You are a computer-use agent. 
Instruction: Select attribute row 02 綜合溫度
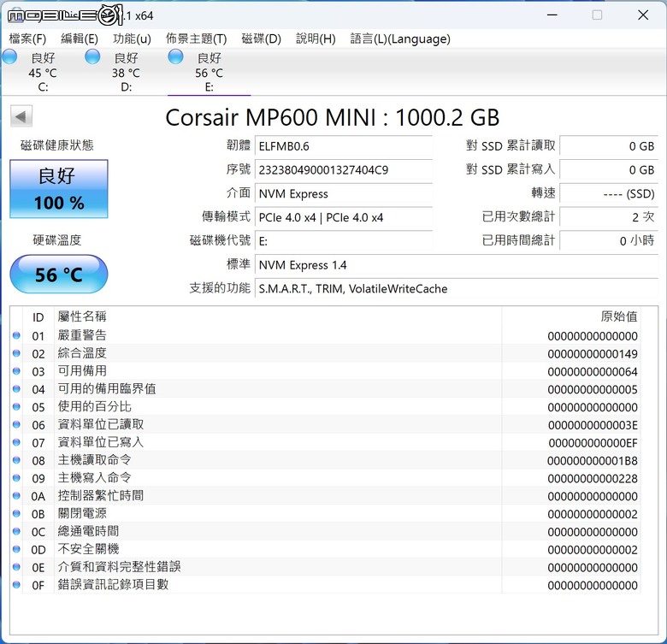(x=326, y=353)
